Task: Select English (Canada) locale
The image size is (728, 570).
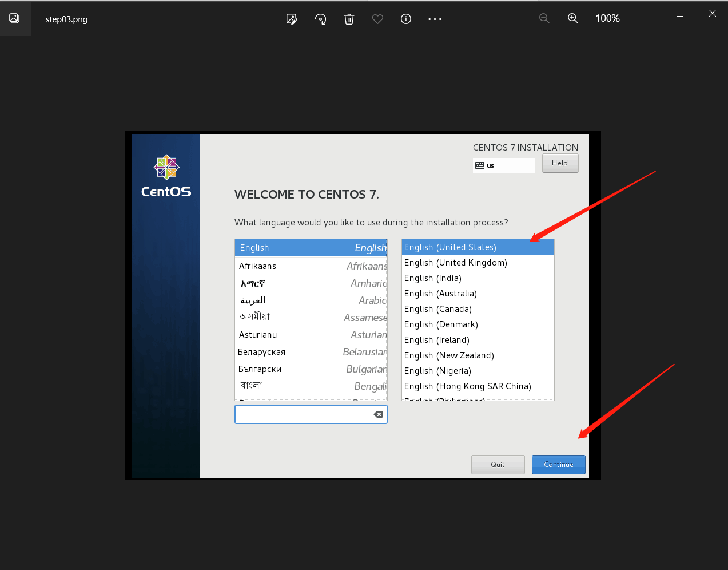Action: (x=478, y=309)
